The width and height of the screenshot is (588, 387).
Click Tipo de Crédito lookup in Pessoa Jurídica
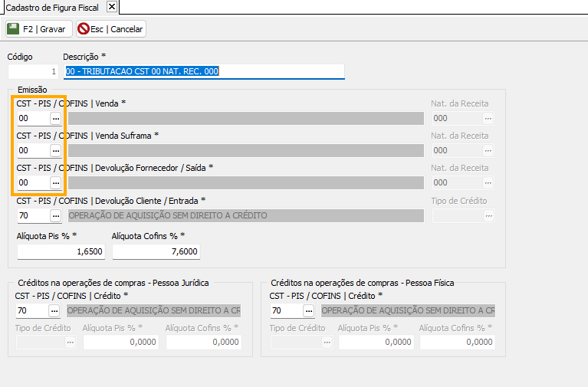tap(71, 343)
